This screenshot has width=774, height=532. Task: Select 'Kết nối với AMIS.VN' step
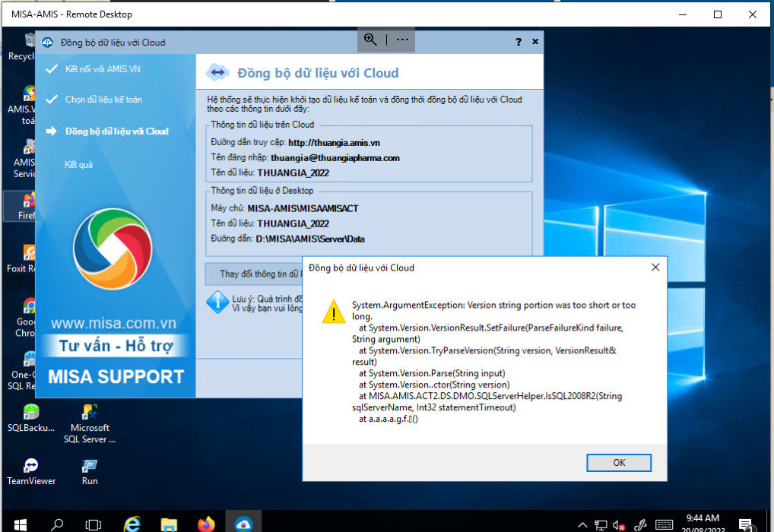103,69
